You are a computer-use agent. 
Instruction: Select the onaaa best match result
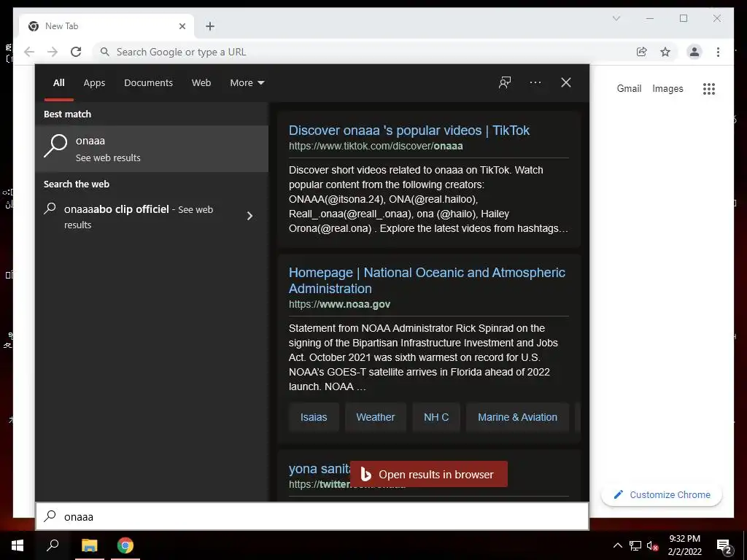(x=152, y=149)
